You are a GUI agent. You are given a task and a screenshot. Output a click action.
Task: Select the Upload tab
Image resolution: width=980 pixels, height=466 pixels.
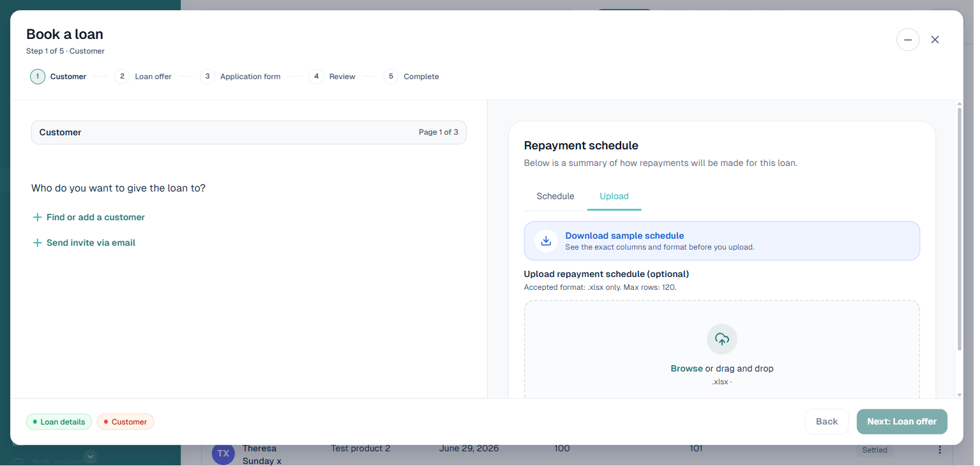click(x=614, y=196)
